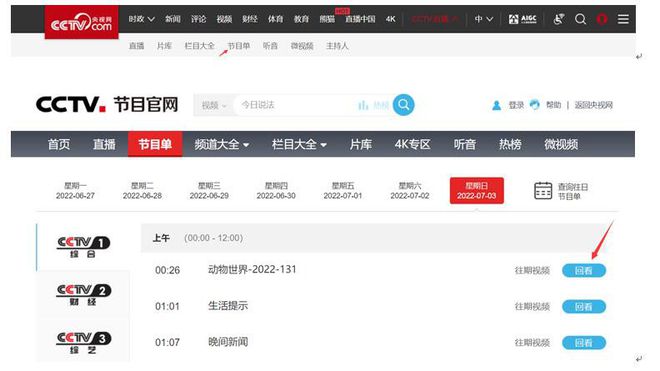Open 体育 in top bar

point(275,19)
